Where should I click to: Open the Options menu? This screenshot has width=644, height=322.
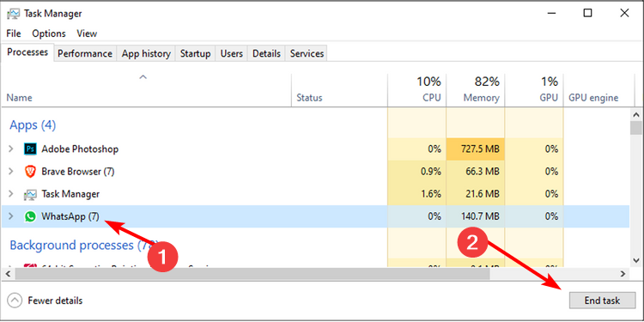click(49, 33)
